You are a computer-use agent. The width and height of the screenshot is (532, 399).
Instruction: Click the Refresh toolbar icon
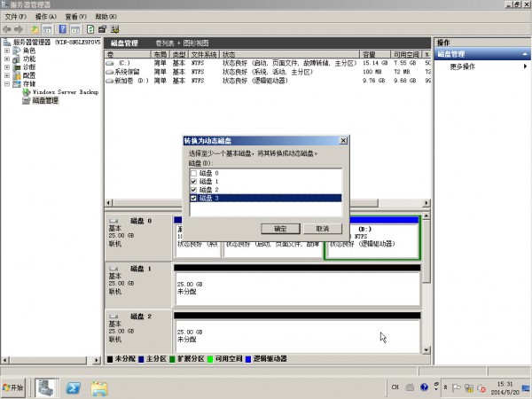tap(90, 29)
